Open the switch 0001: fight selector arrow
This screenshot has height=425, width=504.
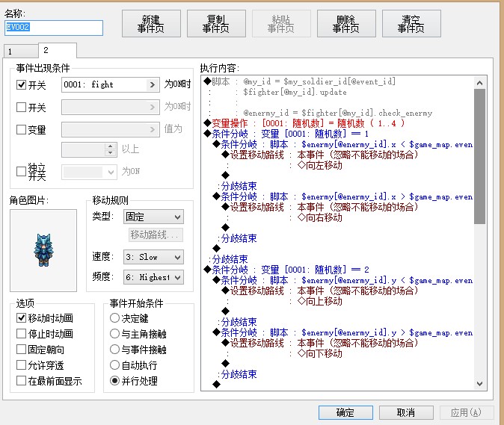click(x=153, y=84)
